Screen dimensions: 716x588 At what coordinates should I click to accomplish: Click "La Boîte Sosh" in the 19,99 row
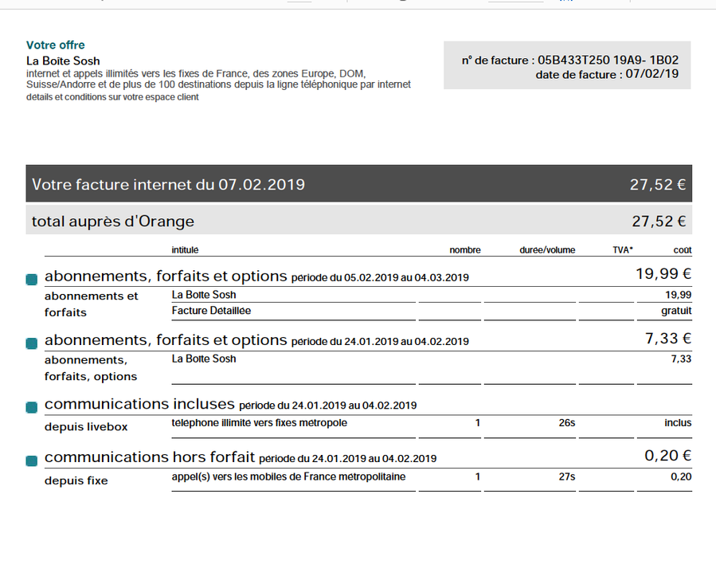point(204,295)
